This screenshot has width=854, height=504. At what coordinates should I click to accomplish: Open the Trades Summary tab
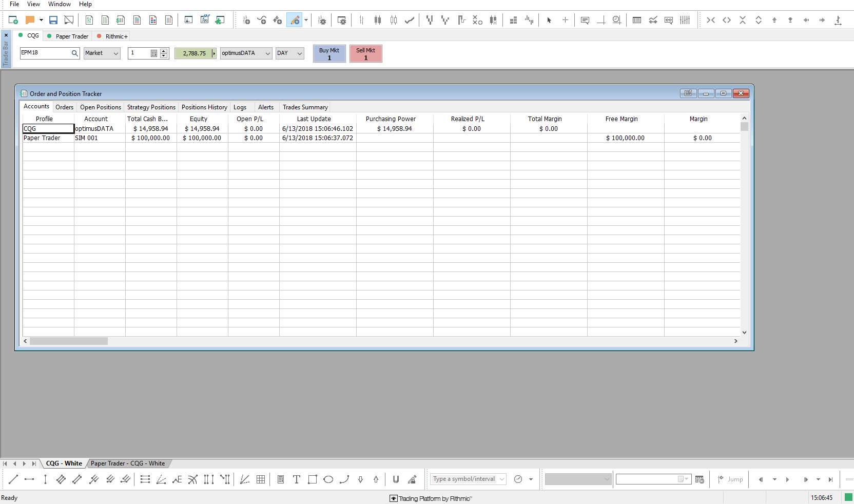(305, 107)
